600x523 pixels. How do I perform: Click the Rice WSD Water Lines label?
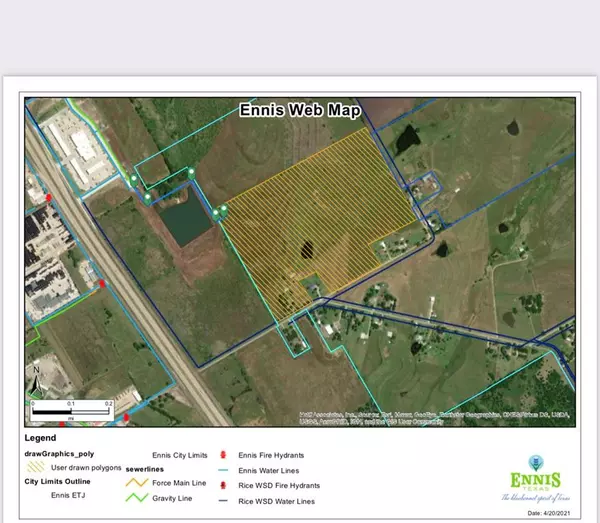click(x=277, y=501)
